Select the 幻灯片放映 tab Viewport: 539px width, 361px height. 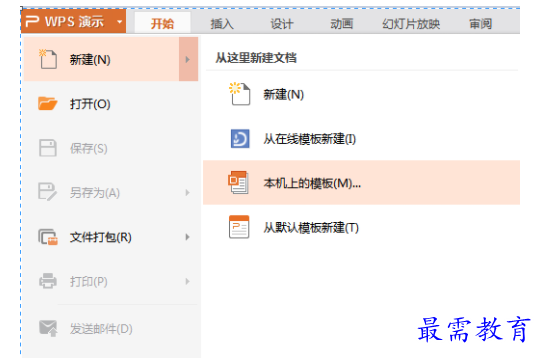tap(411, 23)
